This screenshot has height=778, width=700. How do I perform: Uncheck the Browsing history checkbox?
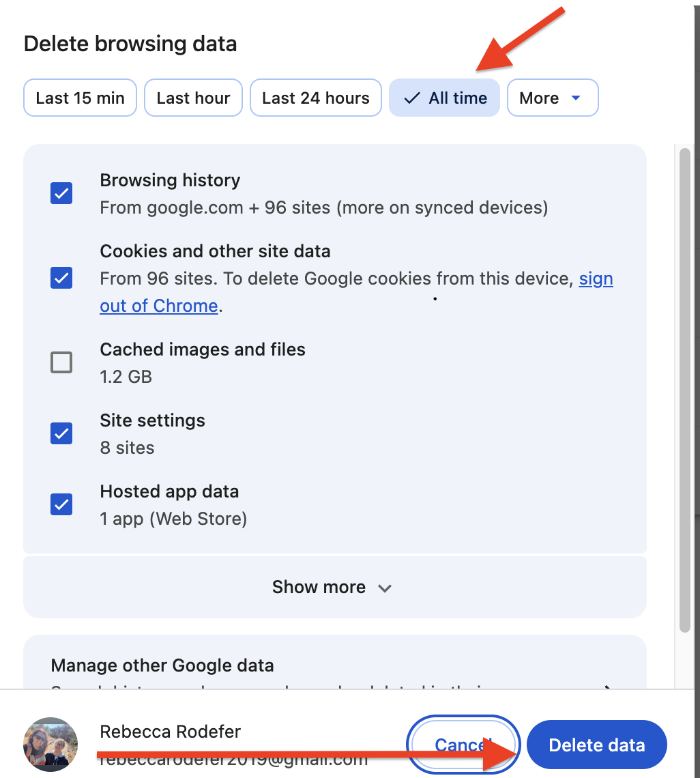[61, 193]
